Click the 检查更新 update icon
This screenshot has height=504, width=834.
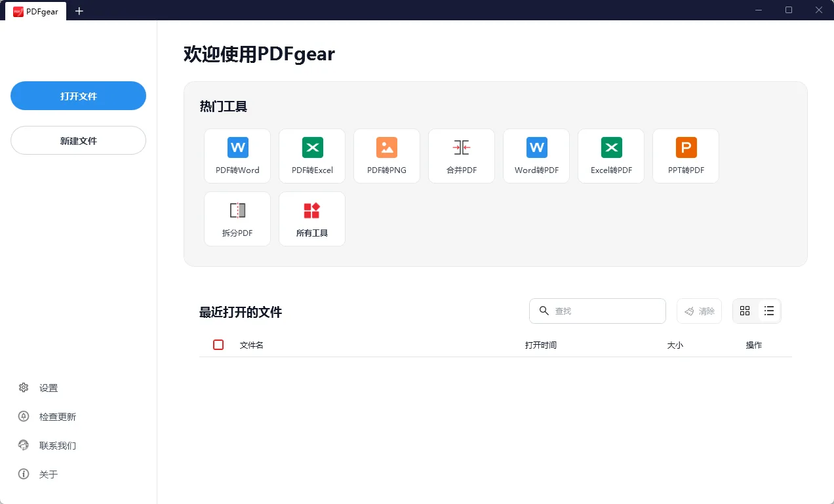click(x=24, y=416)
